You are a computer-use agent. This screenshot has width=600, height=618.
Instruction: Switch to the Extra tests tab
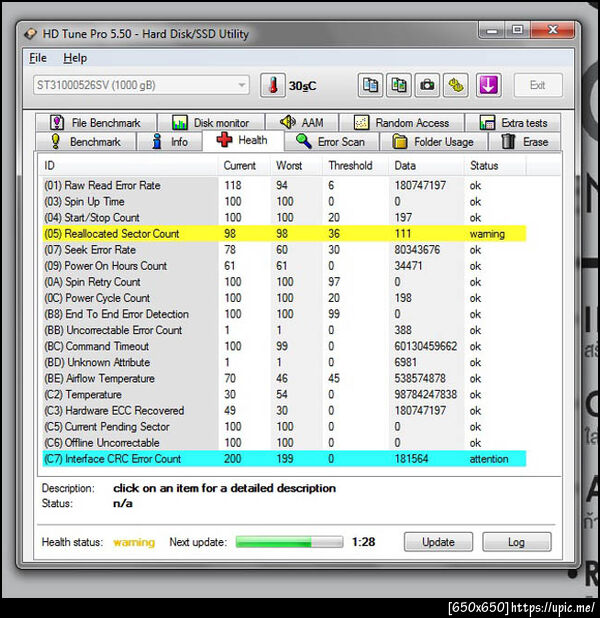tap(513, 123)
